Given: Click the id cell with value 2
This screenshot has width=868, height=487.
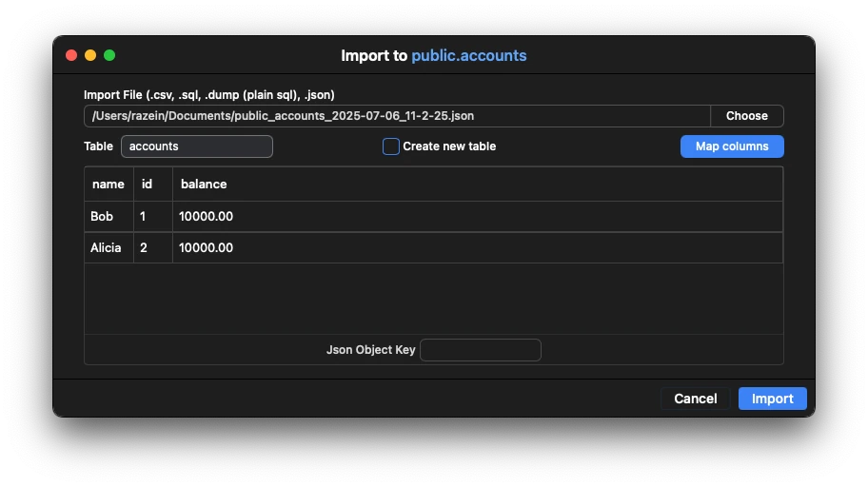Looking at the screenshot, I should (153, 247).
